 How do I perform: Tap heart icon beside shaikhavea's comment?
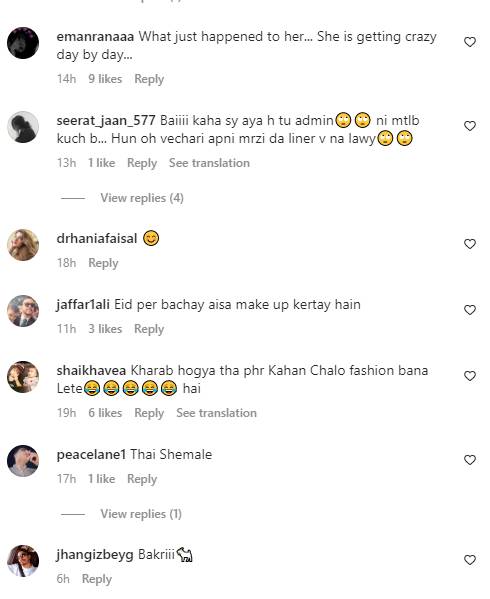tap(470, 376)
